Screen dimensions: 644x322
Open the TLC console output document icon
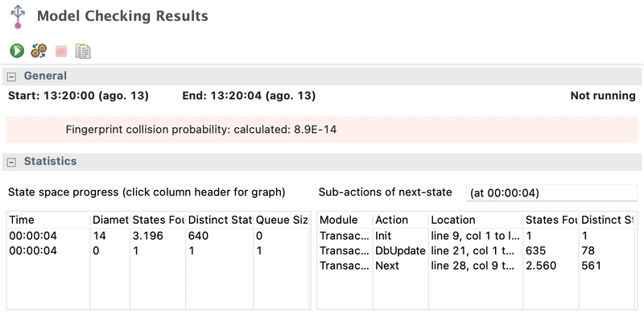point(83,51)
